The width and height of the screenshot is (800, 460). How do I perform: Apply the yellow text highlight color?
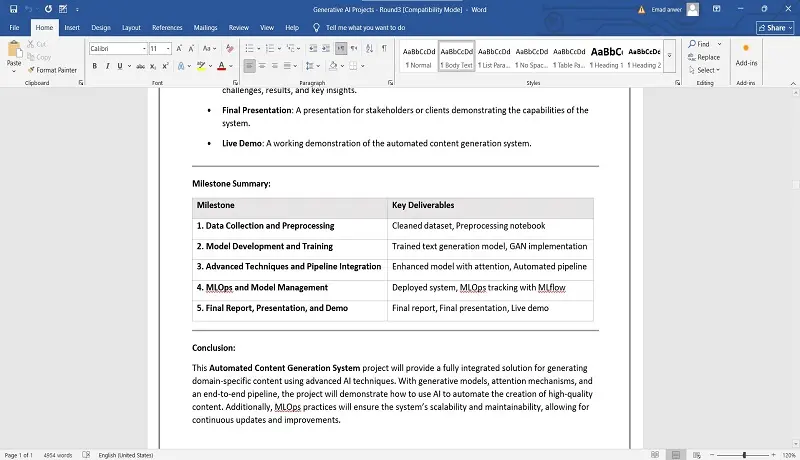(x=201, y=66)
